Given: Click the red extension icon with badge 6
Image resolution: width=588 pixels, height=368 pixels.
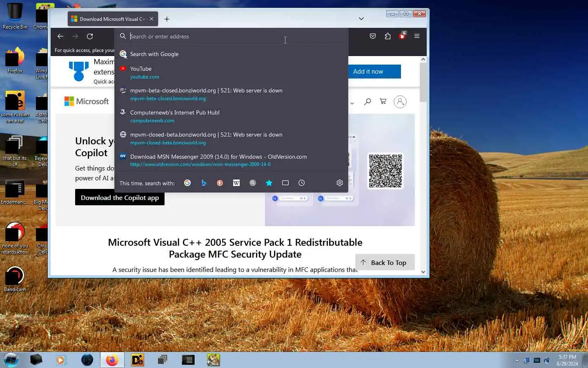Looking at the screenshot, I should 402,36.
